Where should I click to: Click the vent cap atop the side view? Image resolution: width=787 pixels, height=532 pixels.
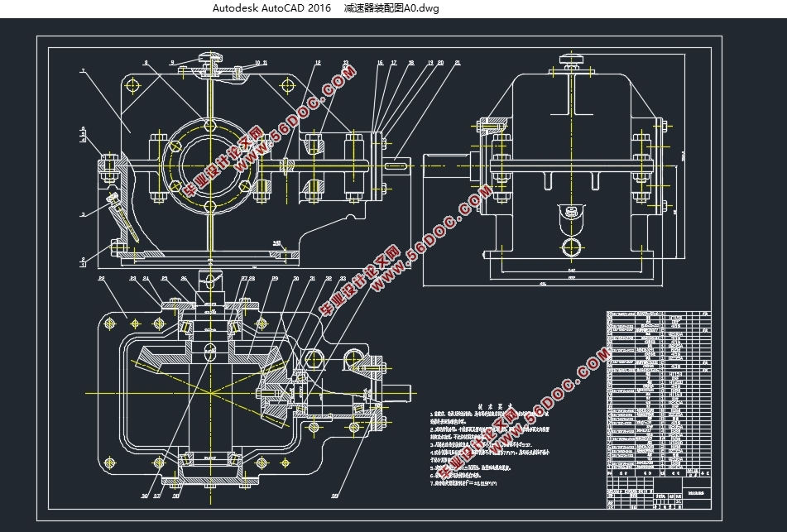click(572, 60)
